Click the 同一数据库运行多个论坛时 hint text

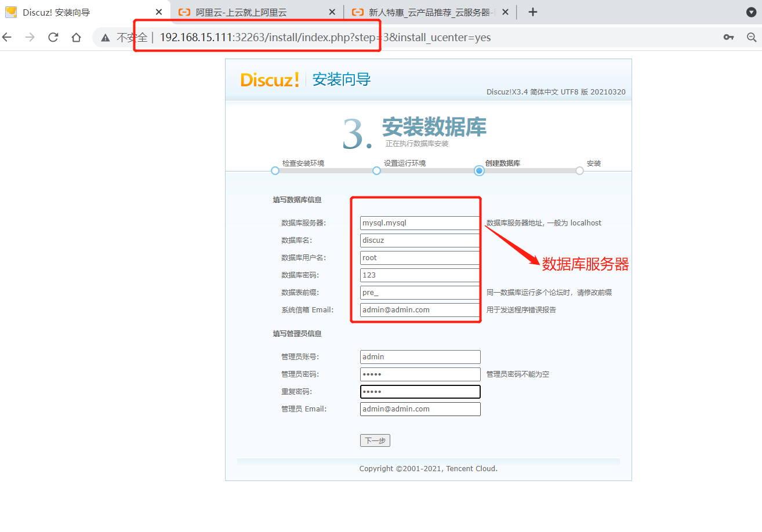(549, 293)
